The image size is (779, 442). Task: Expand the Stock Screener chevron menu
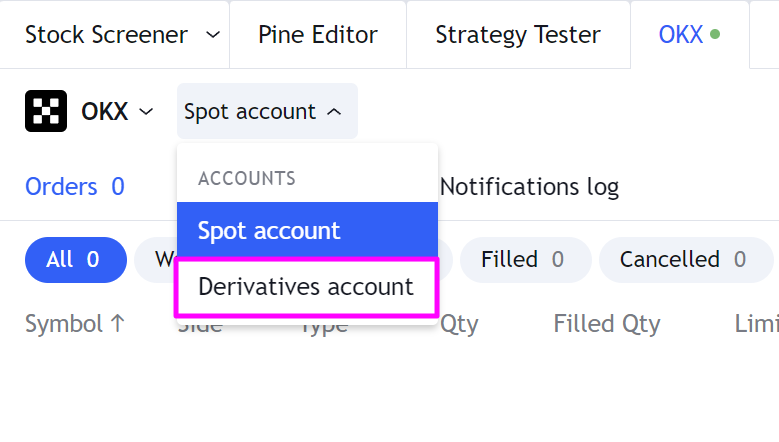pyautogui.click(x=212, y=35)
